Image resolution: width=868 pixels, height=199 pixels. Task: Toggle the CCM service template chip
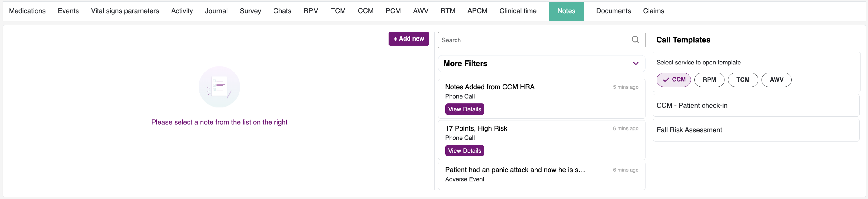[x=673, y=80]
